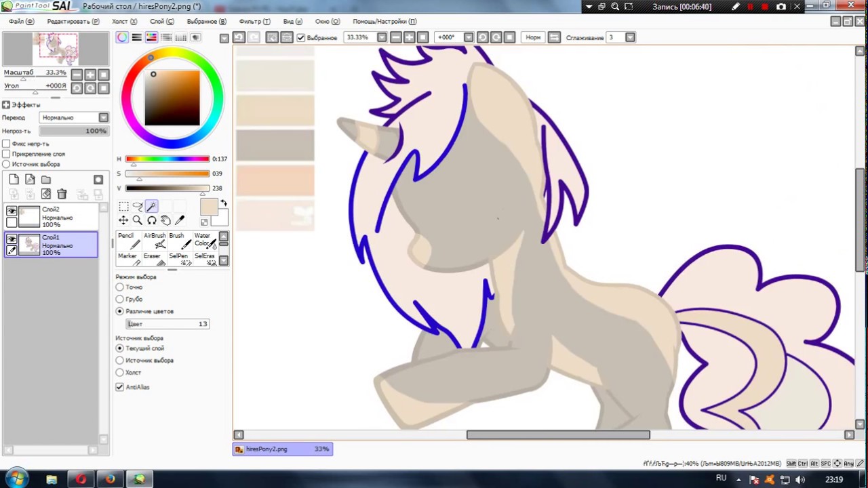868x488 pixels.
Task: Choose the SelEras tool
Action: (x=205, y=259)
